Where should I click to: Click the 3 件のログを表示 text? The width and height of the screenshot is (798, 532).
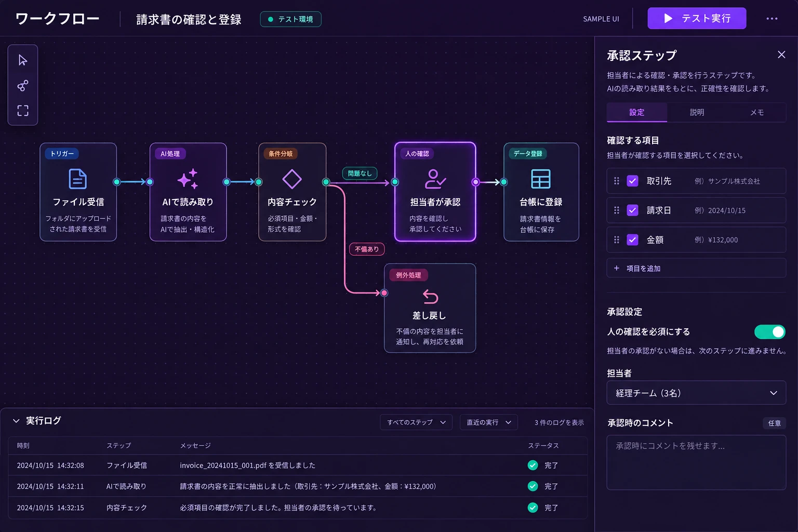(x=559, y=422)
